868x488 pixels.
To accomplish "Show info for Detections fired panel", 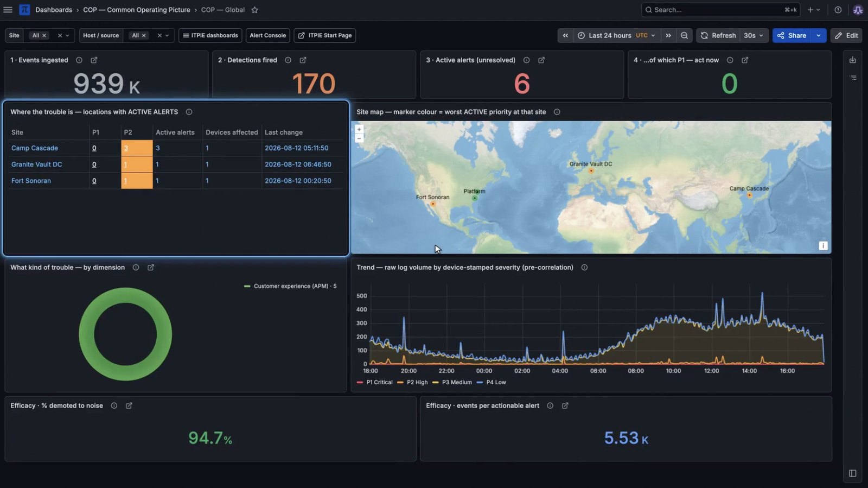I will click(x=288, y=60).
